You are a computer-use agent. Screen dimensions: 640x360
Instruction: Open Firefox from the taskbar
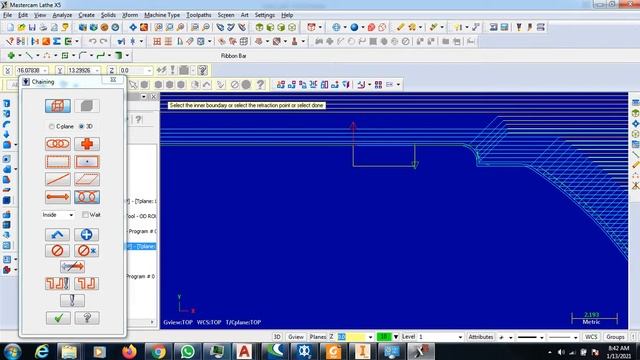[129, 351]
